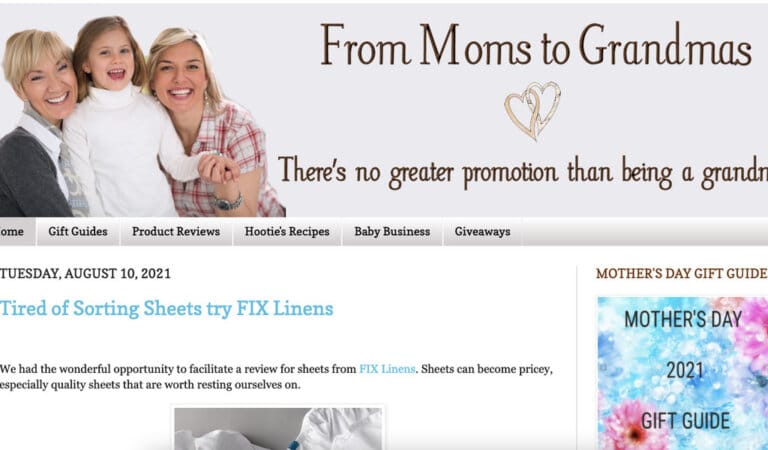Open 'Tired of Sorting Sheets try FIX Linens' post

tap(167, 308)
